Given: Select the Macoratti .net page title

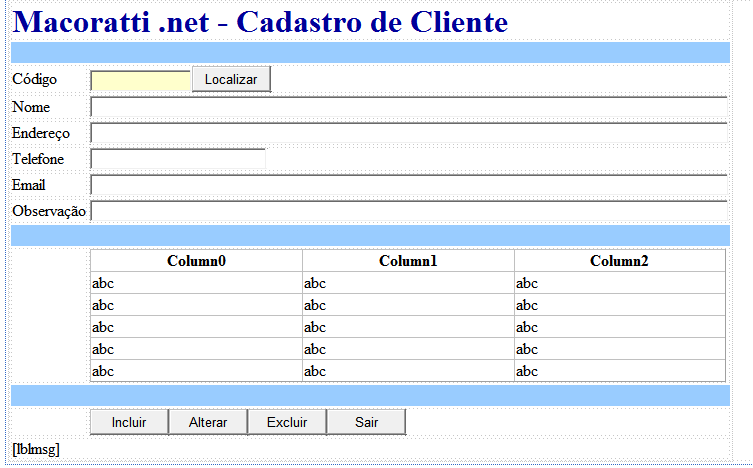Looking at the screenshot, I should [260, 22].
